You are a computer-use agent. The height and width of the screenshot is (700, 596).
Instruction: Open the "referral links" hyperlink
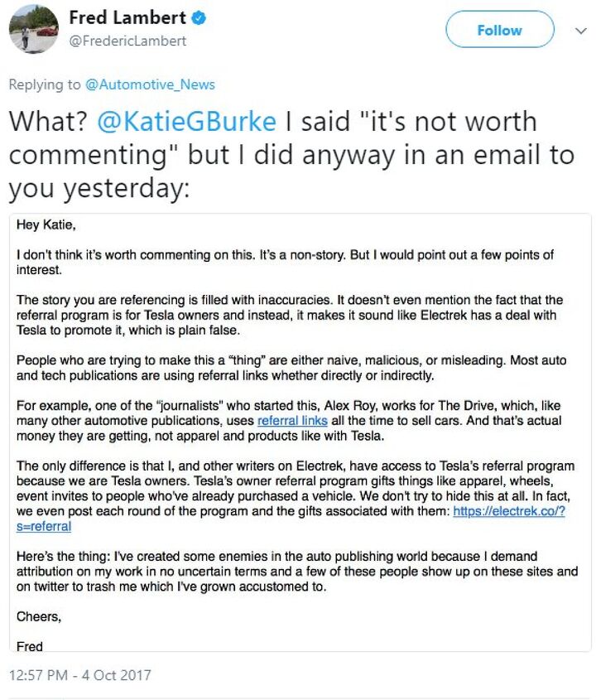tap(279, 422)
